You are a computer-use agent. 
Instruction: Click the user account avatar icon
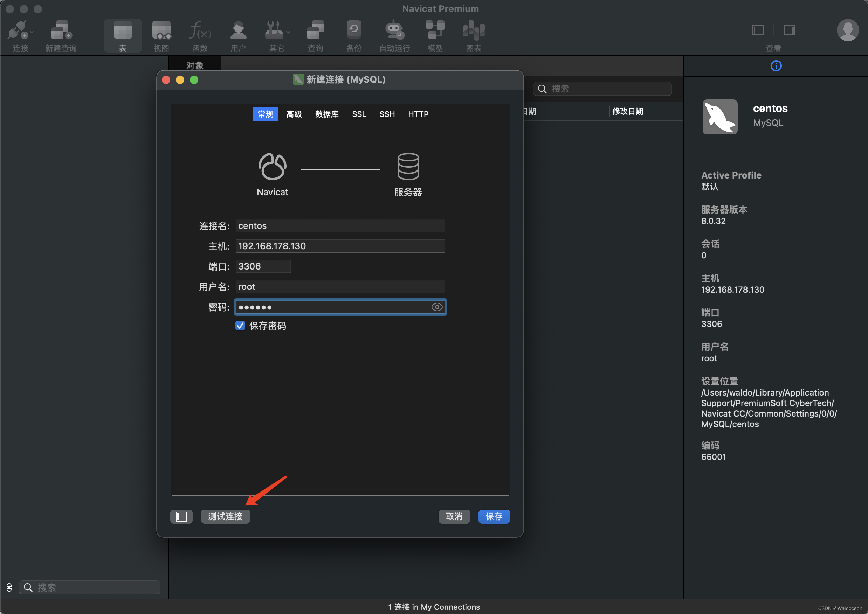[848, 30]
